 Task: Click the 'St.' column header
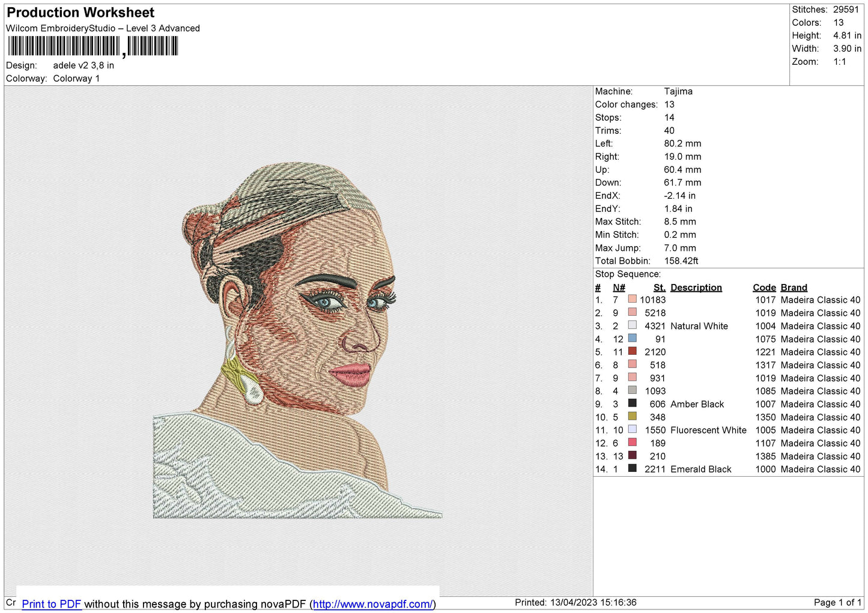(660, 288)
